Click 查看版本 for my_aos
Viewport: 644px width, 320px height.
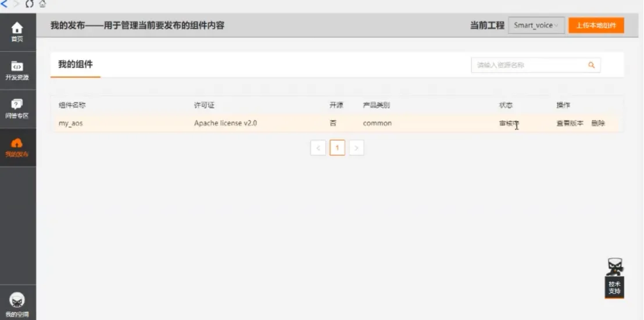click(570, 123)
